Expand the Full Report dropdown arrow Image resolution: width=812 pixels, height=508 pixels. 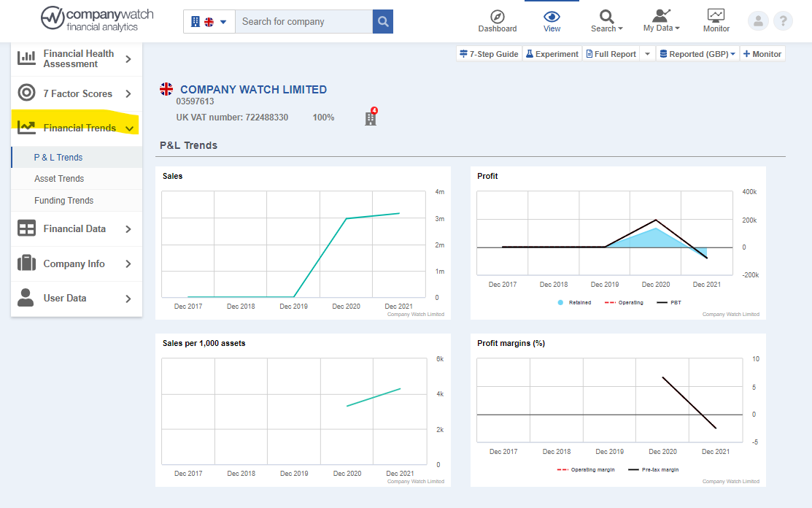coord(647,54)
